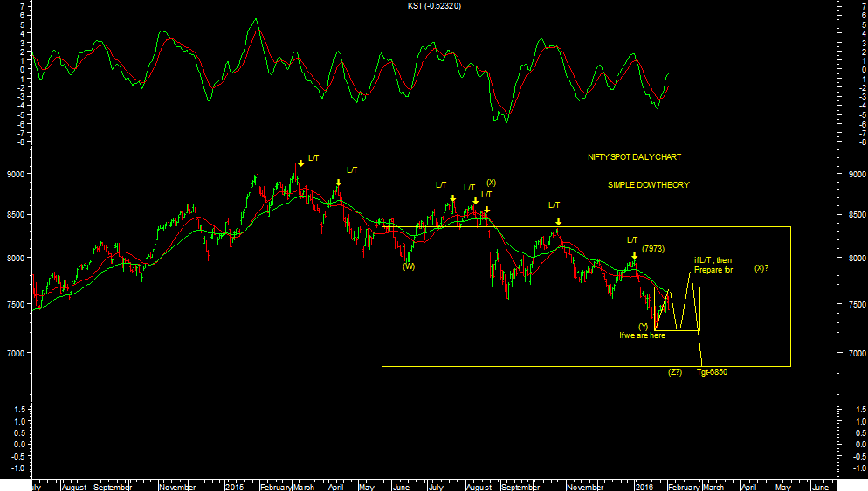Select the SIMPLE DOW THEORY text
Screen dimensions: 868x491
tap(648, 185)
